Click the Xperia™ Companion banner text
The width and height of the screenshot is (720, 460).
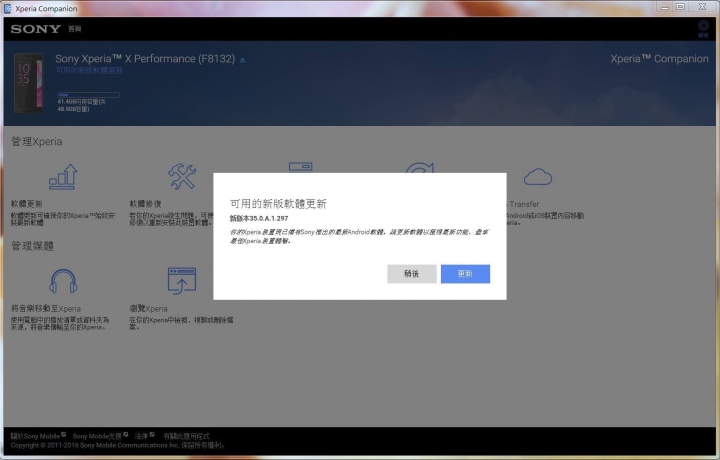pyautogui.click(x=659, y=59)
